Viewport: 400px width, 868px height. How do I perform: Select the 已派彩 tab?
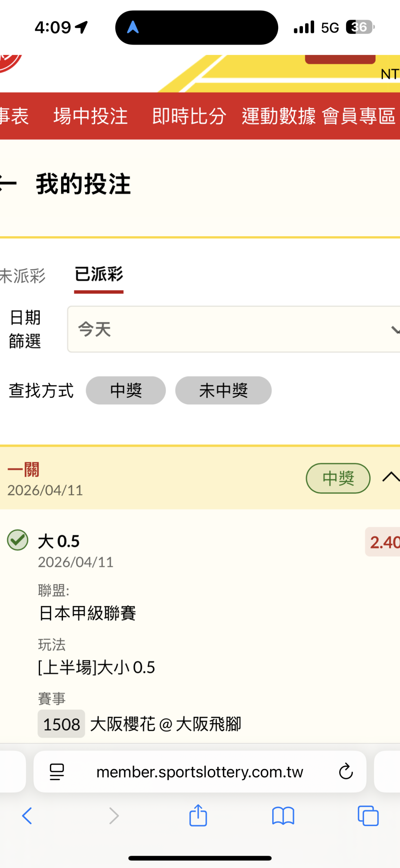99,275
